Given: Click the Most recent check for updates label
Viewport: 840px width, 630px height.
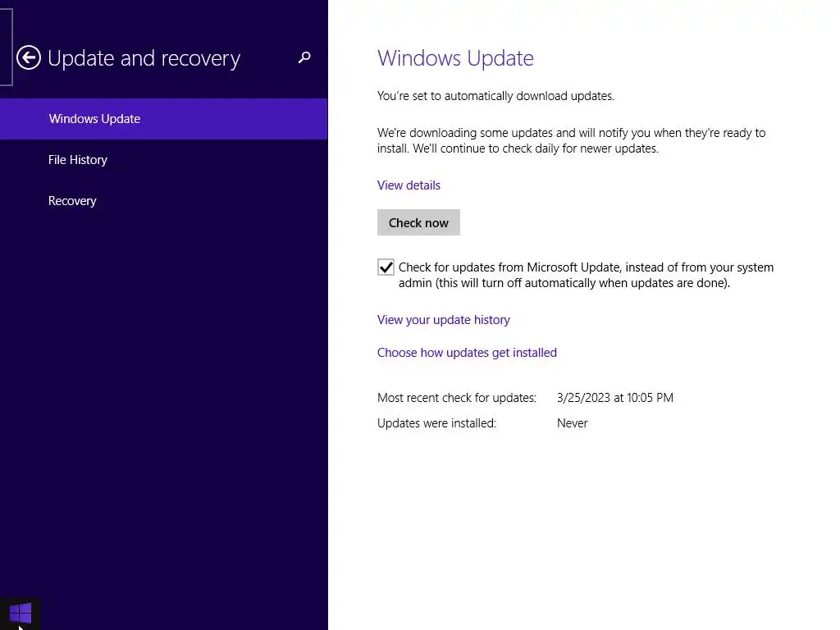Looking at the screenshot, I should [x=456, y=398].
